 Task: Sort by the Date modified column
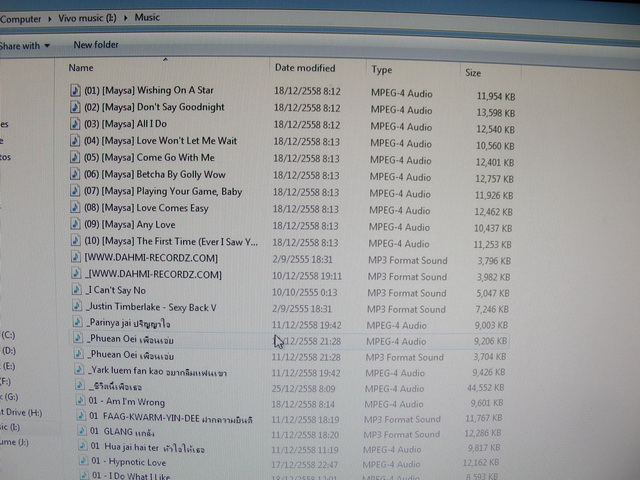(305, 68)
